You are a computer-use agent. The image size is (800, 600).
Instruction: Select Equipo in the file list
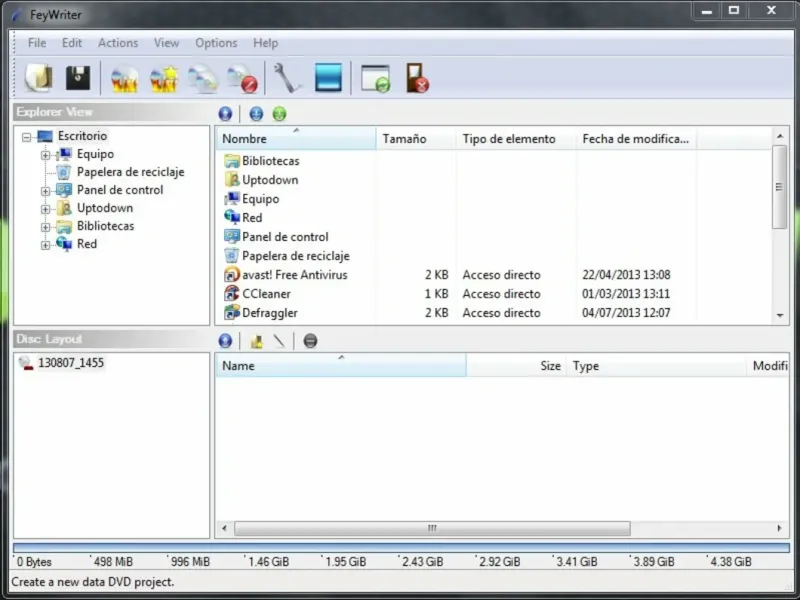260,199
